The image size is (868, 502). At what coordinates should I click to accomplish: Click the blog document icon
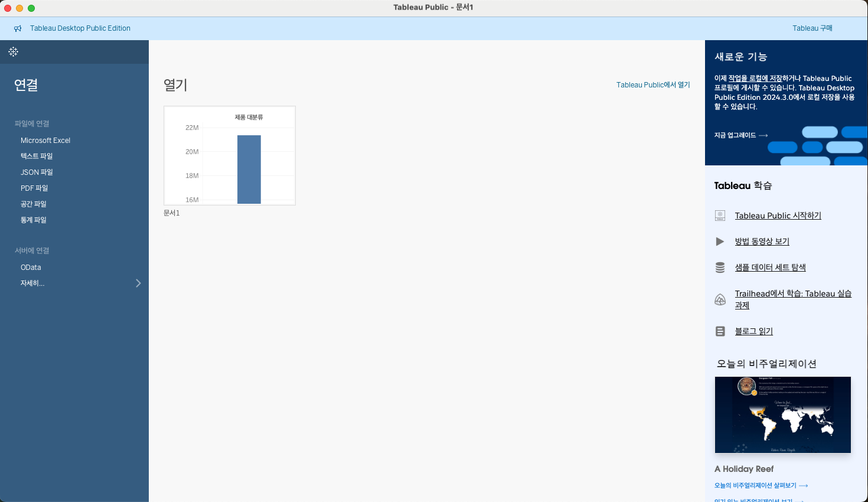click(720, 331)
